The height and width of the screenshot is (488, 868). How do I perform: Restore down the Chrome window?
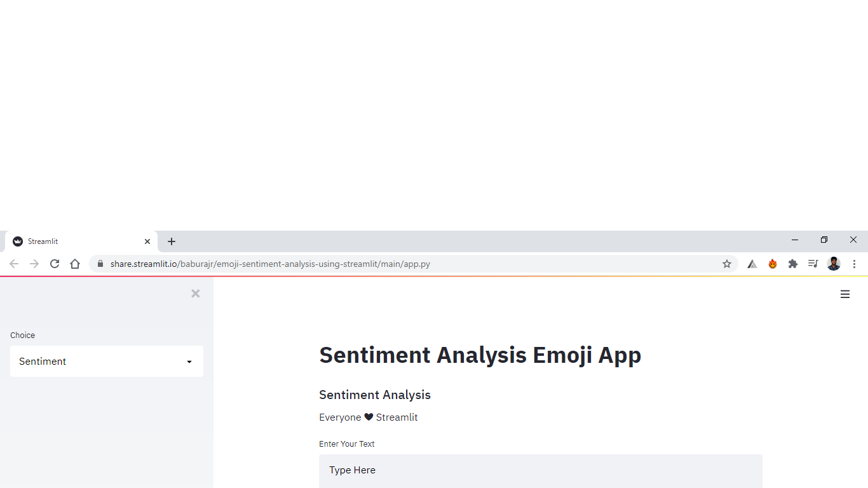pyautogui.click(x=824, y=240)
